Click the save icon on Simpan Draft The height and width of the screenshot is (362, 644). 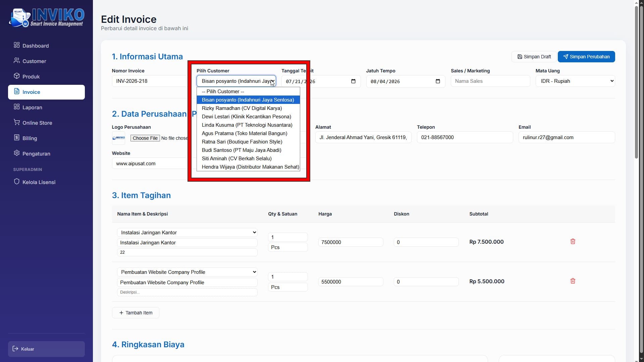click(x=520, y=57)
